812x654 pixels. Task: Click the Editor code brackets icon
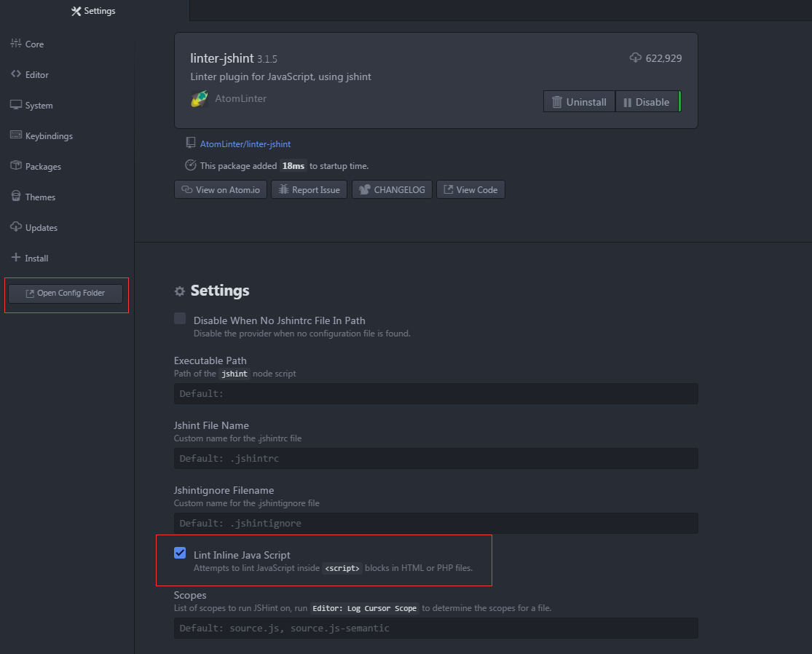tap(16, 74)
